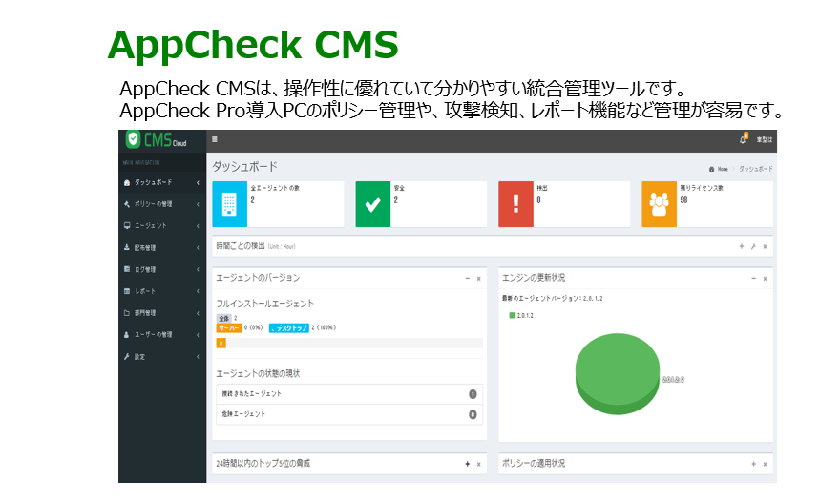
Task: Click the ポリシーの管理 sidebar icon
Action: pos(127,204)
